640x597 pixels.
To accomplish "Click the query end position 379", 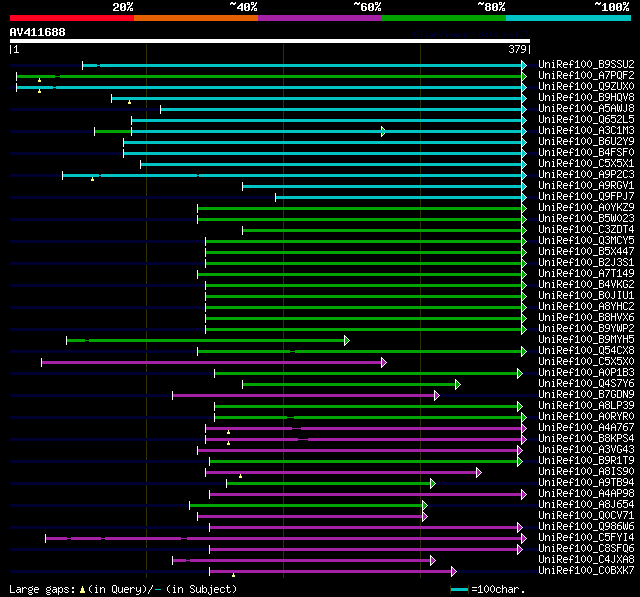I will (x=517, y=49).
